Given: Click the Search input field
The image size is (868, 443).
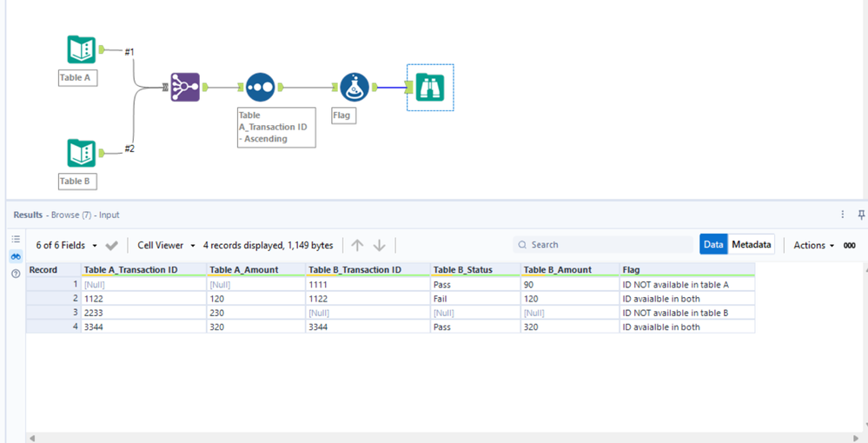Looking at the screenshot, I should tap(603, 245).
